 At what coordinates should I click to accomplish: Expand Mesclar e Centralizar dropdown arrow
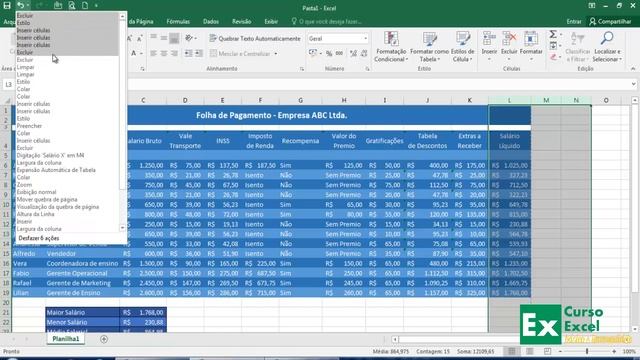(276, 53)
